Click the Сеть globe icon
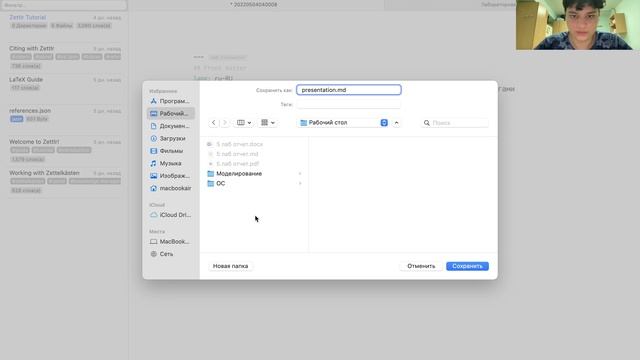The height and width of the screenshot is (360, 640). pyautogui.click(x=153, y=254)
